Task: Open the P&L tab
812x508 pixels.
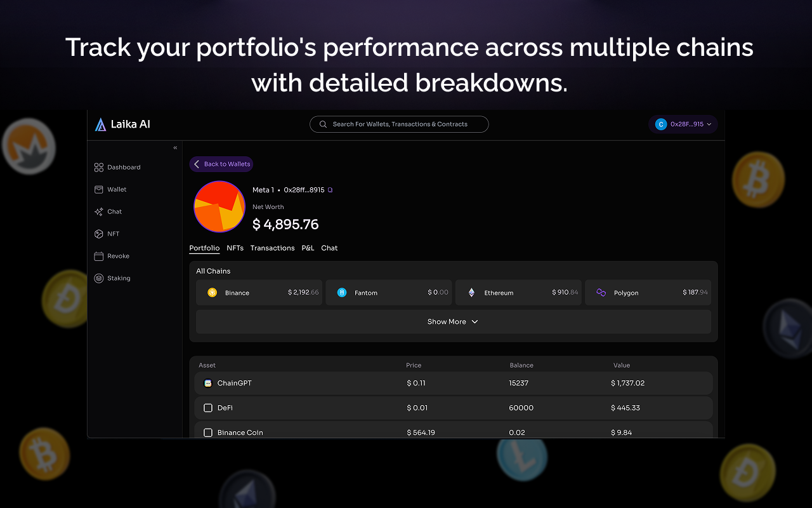Action: (x=308, y=248)
